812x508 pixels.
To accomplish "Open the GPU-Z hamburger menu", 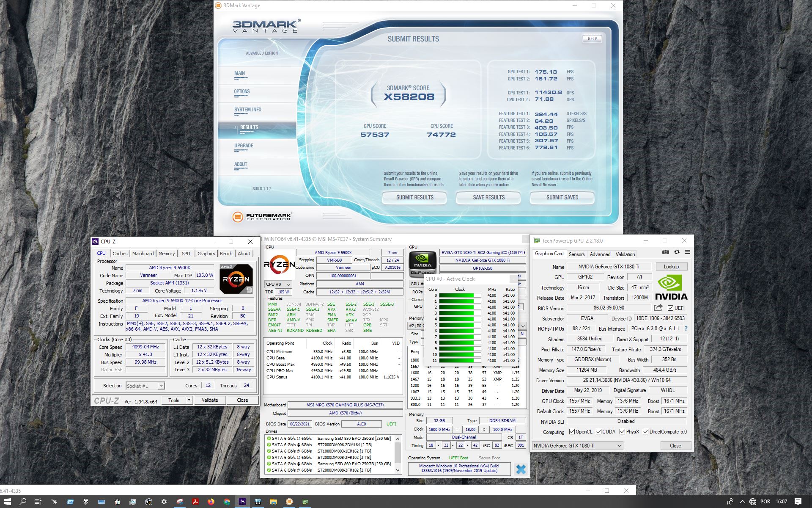I will (x=687, y=252).
